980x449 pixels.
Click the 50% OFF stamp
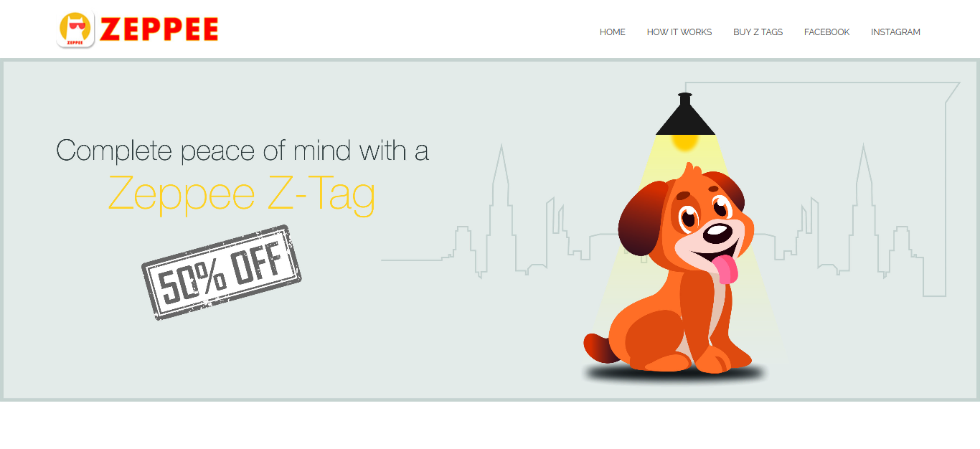pyautogui.click(x=221, y=272)
